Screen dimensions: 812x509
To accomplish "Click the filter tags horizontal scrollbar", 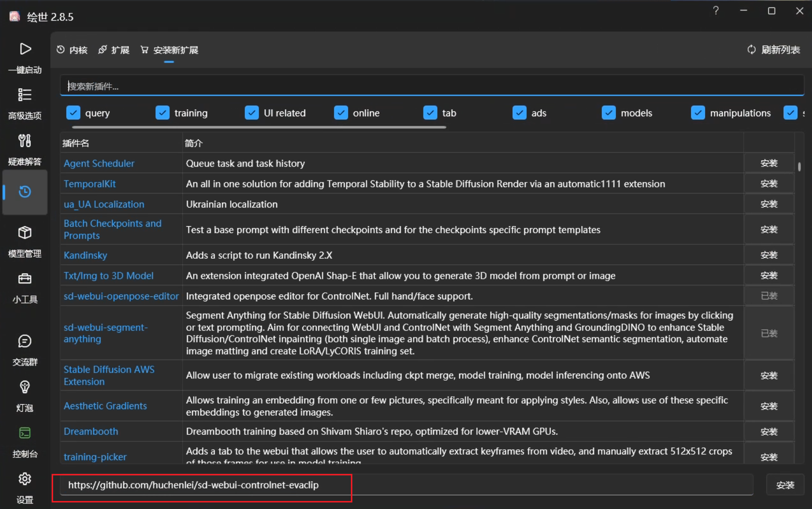I will click(x=259, y=127).
